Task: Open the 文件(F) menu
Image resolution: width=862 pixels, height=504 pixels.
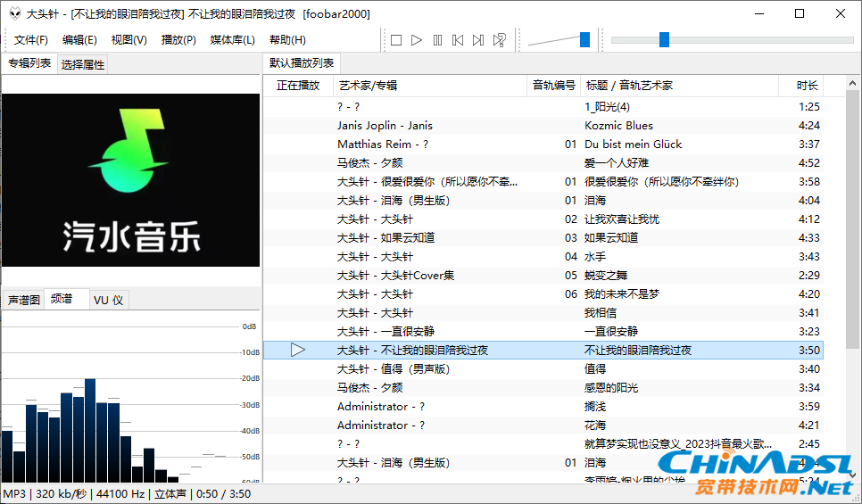Action: 31,40
